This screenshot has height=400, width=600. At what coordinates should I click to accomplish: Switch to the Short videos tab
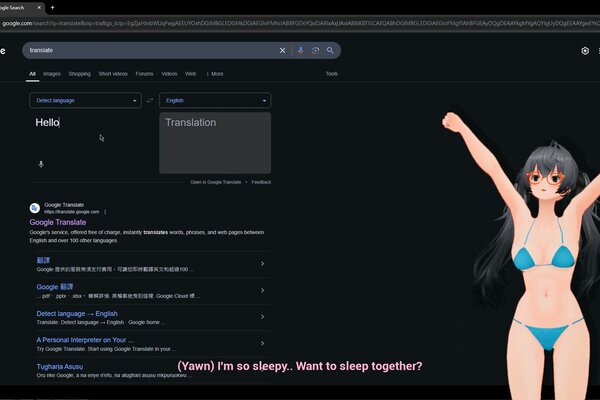pyautogui.click(x=113, y=74)
